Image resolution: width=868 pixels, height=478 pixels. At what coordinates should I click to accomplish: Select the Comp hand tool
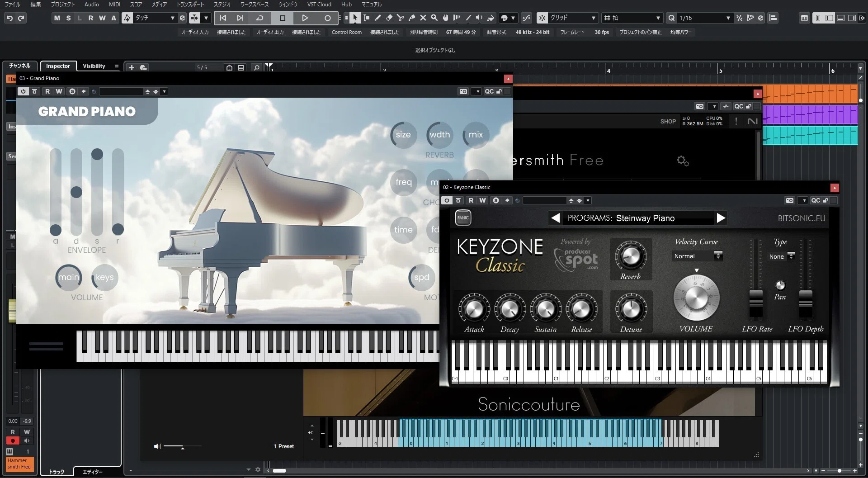[445, 18]
